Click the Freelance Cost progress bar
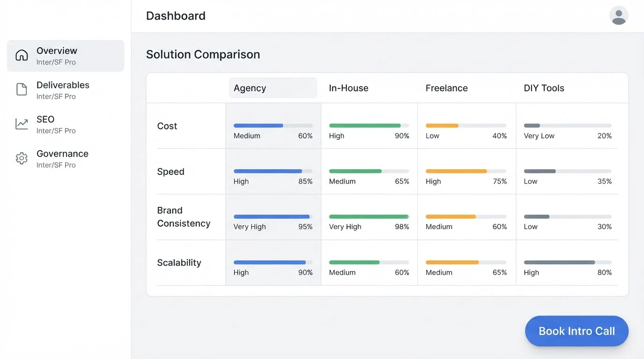644x359 pixels. click(466, 126)
